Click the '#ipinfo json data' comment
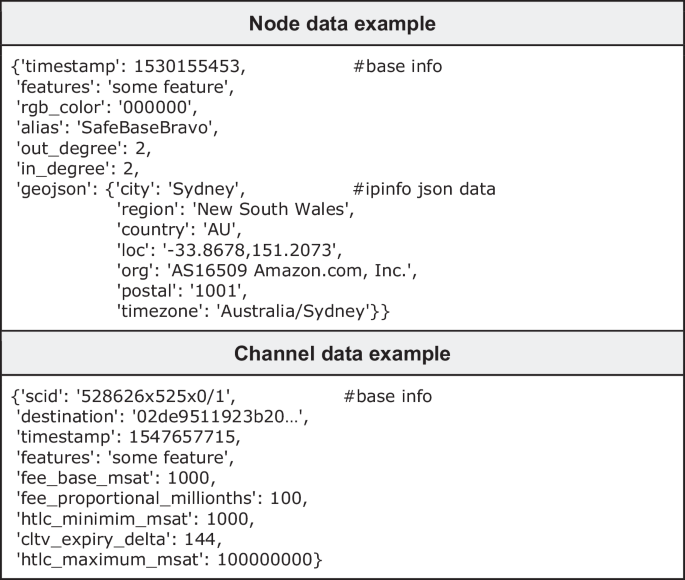The width and height of the screenshot is (685, 580). tap(424, 189)
